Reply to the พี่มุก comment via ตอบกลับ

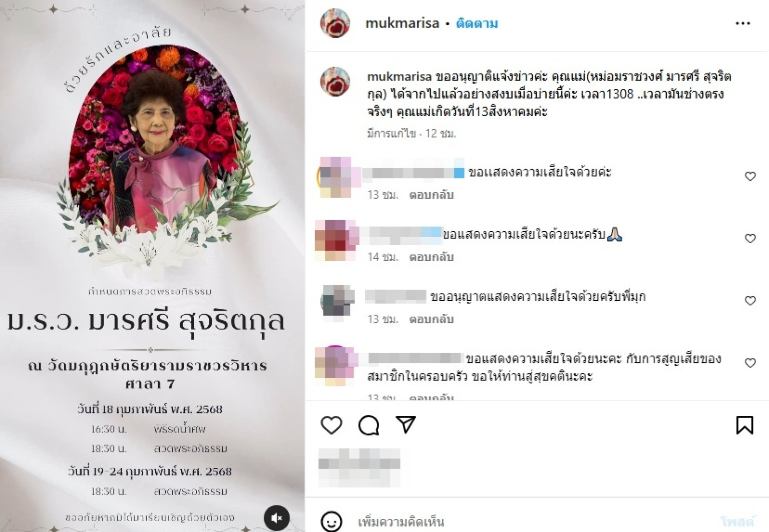click(x=431, y=319)
